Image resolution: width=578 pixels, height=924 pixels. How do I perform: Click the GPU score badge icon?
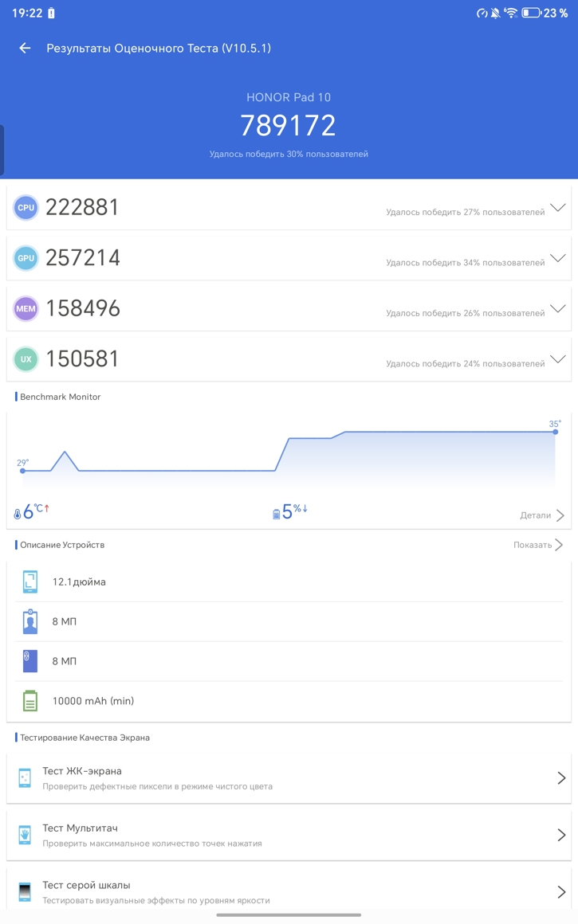(x=26, y=258)
